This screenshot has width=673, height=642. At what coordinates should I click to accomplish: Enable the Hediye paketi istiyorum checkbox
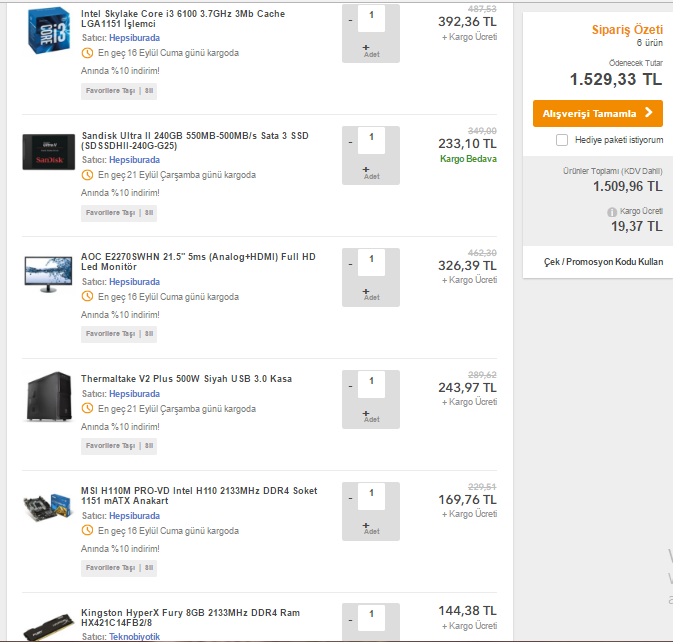(562, 140)
